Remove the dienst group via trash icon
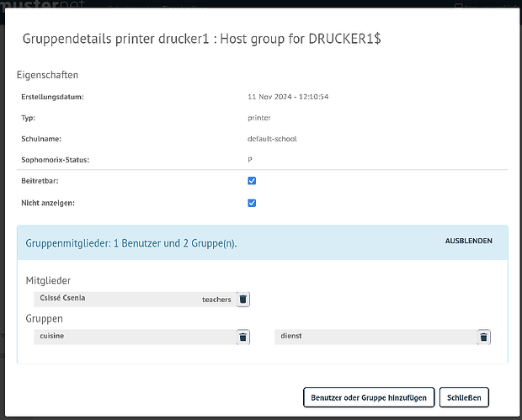Screen dimensions: 522x420 coord(483,337)
